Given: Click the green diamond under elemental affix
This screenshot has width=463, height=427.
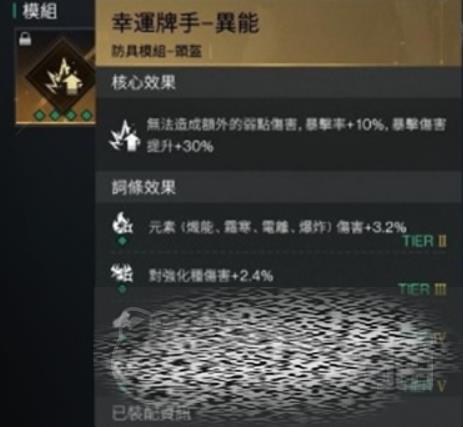Looking at the screenshot, I should (x=123, y=241).
